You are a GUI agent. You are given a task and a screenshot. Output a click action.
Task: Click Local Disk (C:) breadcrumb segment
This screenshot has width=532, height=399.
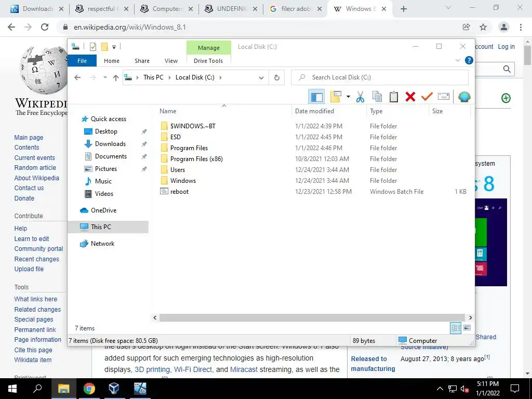click(x=195, y=77)
